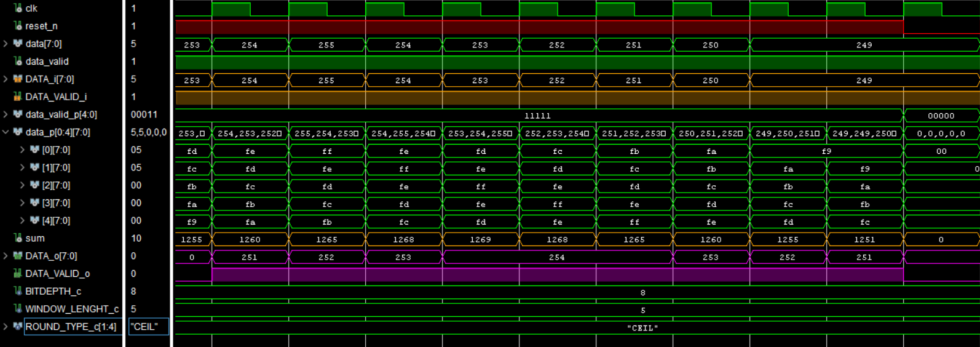Click the clk signal icon

coord(18,8)
